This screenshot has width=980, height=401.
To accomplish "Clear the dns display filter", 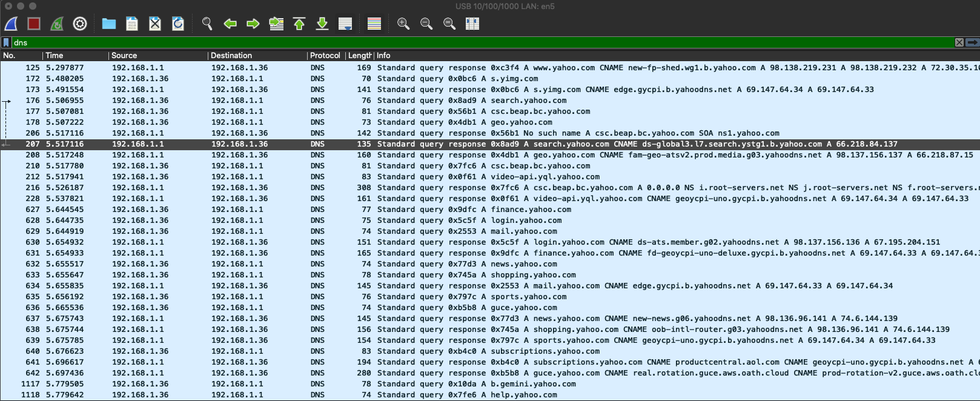I will point(959,42).
